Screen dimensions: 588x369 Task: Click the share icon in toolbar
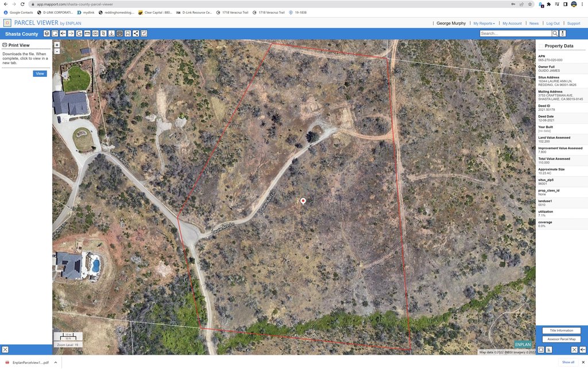pos(136,34)
